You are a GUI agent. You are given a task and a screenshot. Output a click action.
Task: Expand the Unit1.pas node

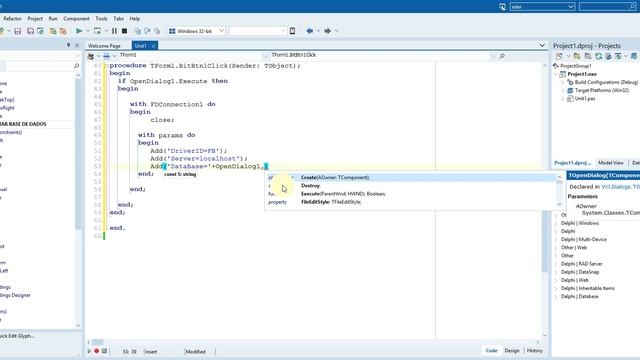(x=562, y=98)
